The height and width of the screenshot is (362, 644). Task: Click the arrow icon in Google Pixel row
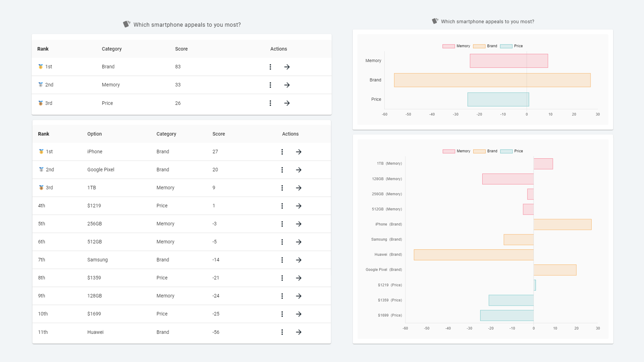pos(299,170)
